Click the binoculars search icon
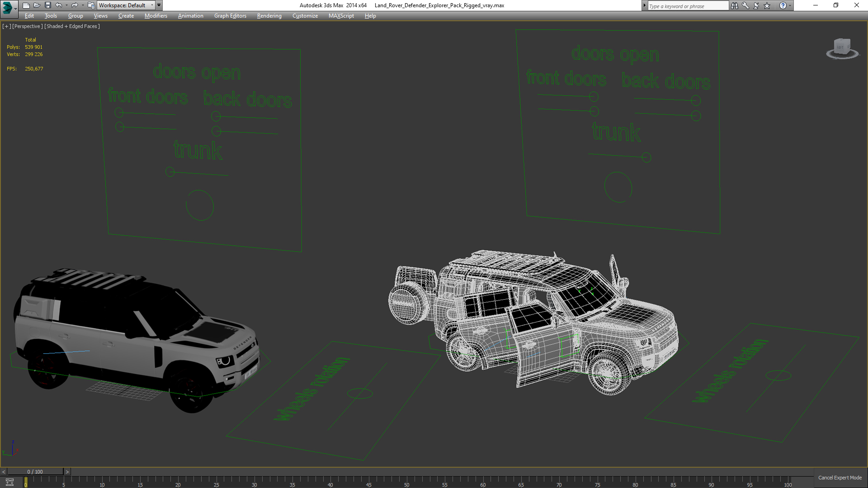The height and width of the screenshot is (488, 868). click(x=734, y=5)
